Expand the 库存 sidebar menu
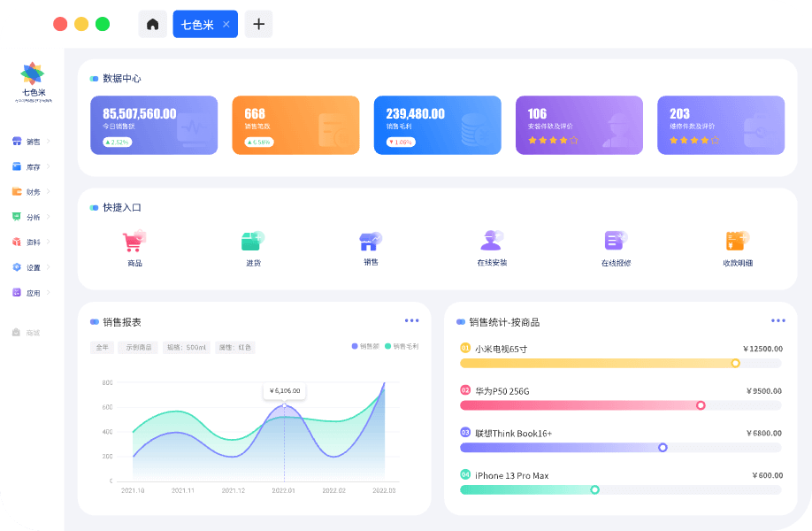 [x=31, y=166]
